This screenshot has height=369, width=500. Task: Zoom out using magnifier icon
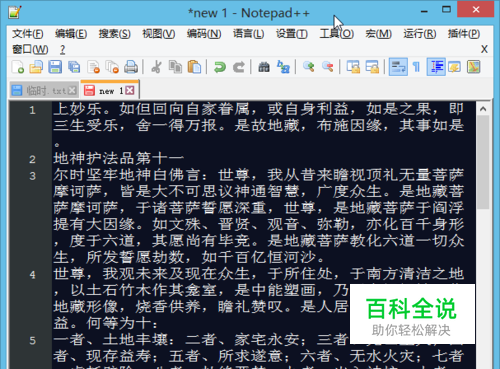328,67
